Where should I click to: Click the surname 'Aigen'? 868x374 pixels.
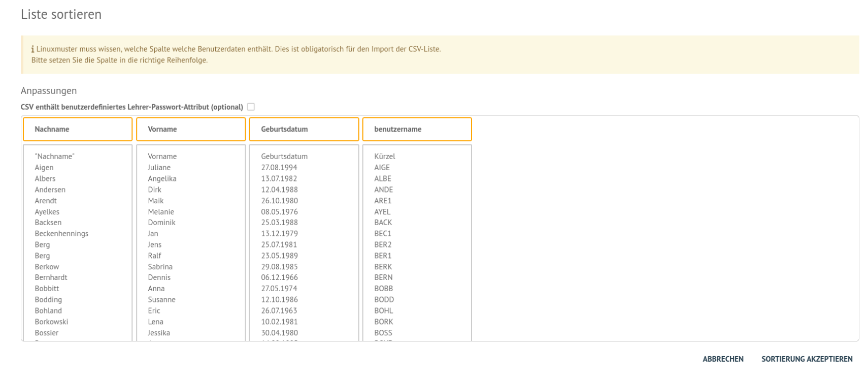[x=44, y=168]
